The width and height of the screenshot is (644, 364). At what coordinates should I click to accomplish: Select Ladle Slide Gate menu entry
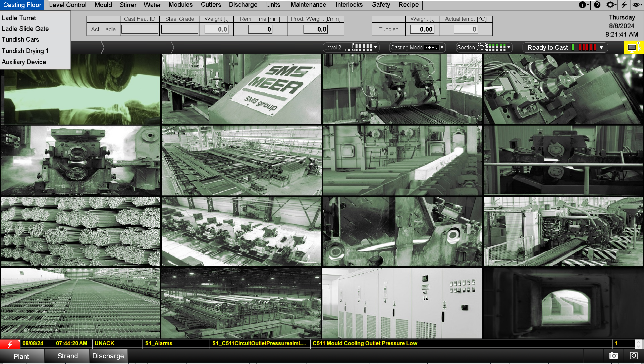(x=35, y=29)
